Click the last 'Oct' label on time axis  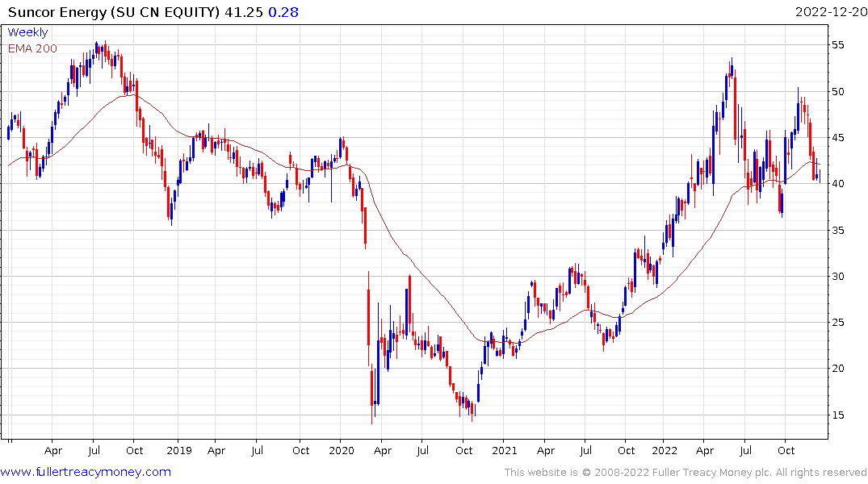pos(786,451)
